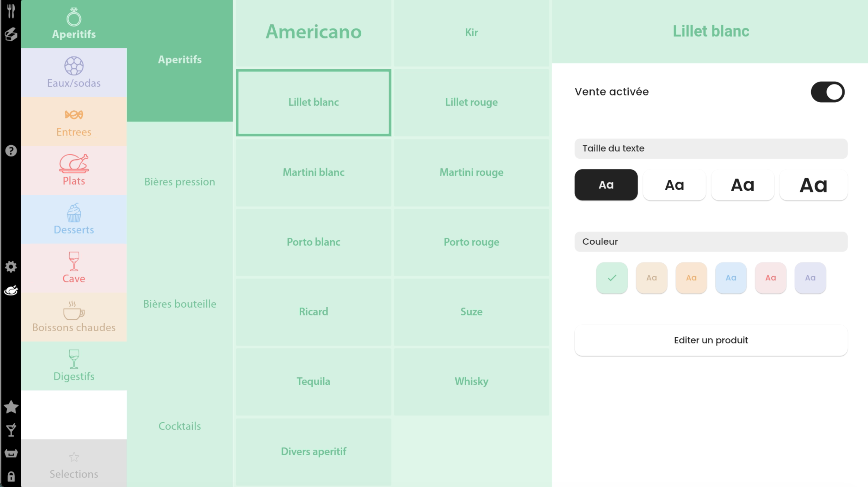Image resolution: width=868 pixels, height=487 pixels.
Task: Click the cocktail glass sidebar icon
Action: [x=11, y=430]
